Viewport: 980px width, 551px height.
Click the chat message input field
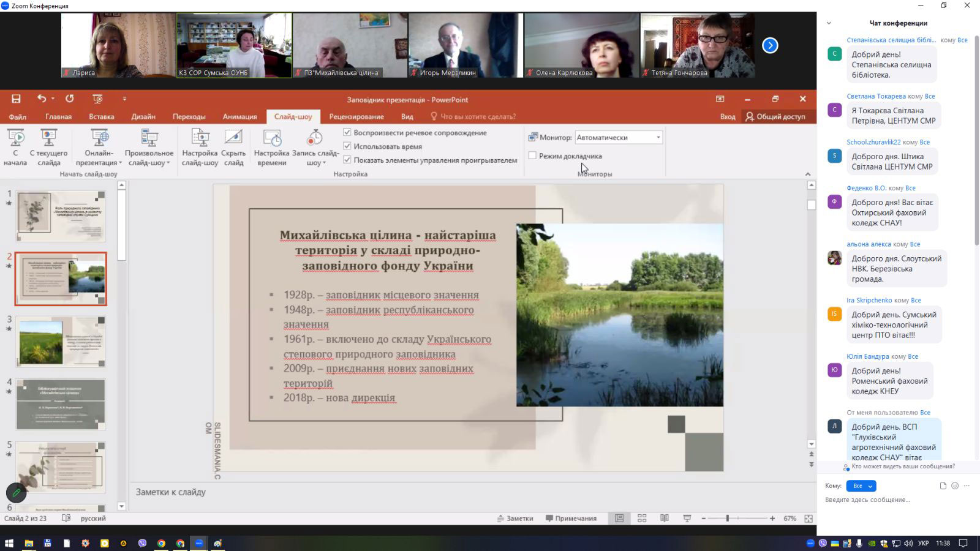pyautogui.click(x=897, y=500)
